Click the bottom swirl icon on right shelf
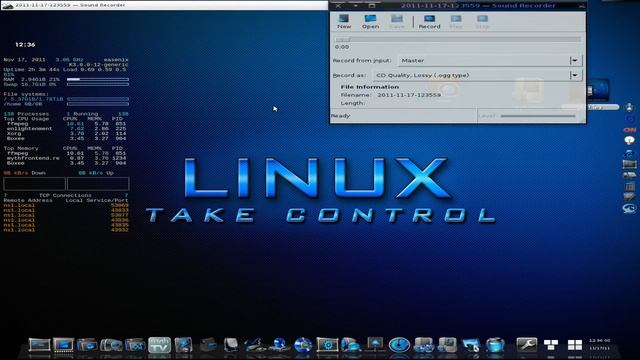This screenshot has width=640, height=360. pos(629,209)
